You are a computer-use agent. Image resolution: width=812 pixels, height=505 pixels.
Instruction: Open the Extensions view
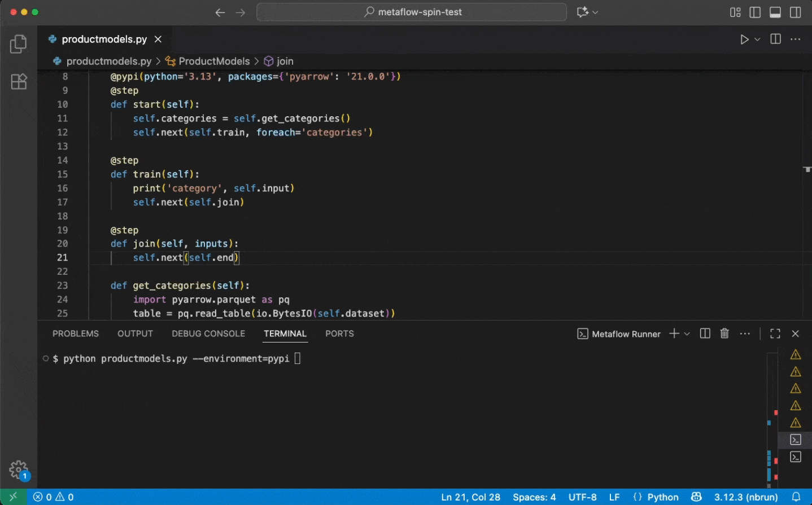click(x=19, y=81)
